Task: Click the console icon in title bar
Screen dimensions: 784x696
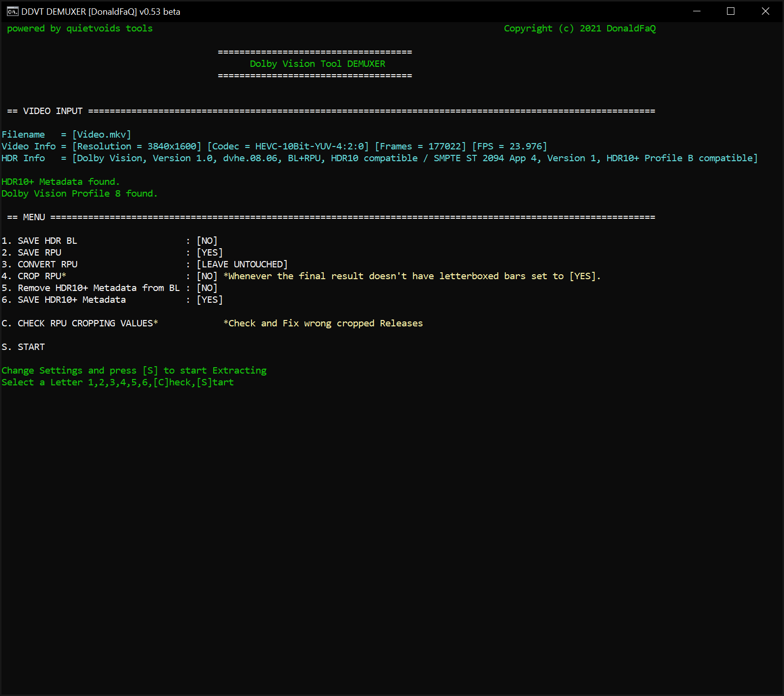Action: click(12, 11)
